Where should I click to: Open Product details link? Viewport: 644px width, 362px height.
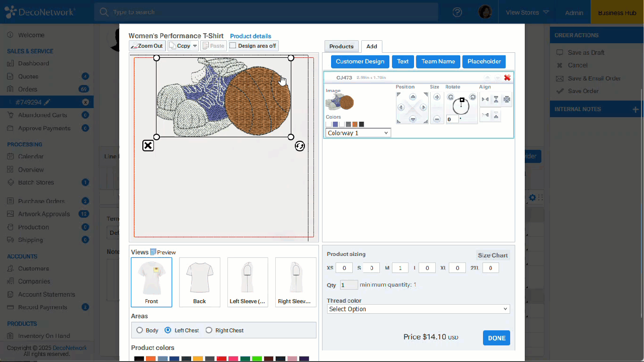pyautogui.click(x=251, y=36)
